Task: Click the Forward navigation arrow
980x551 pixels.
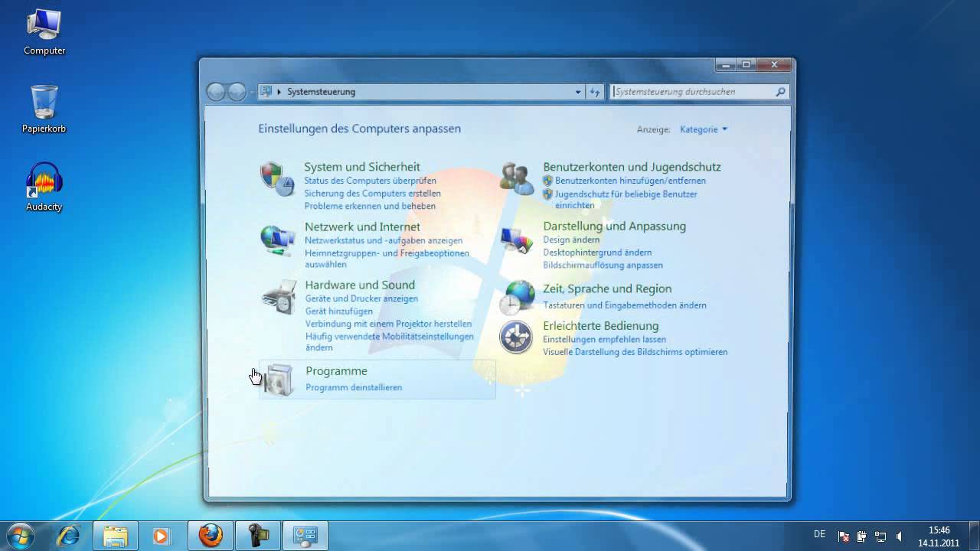Action: pyautogui.click(x=237, y=92)
